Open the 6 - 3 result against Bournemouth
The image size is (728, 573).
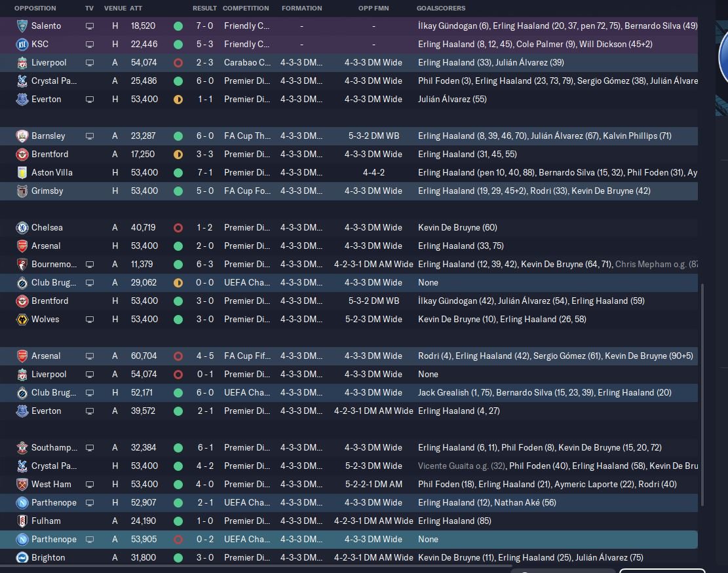(x=204, y=264)
